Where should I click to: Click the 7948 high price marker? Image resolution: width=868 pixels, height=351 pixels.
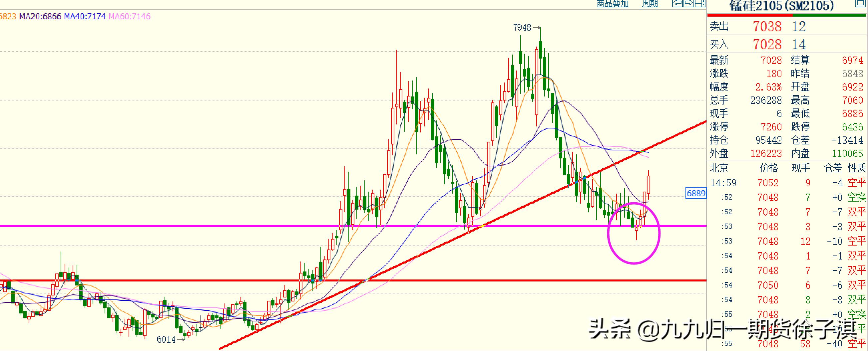522,28
